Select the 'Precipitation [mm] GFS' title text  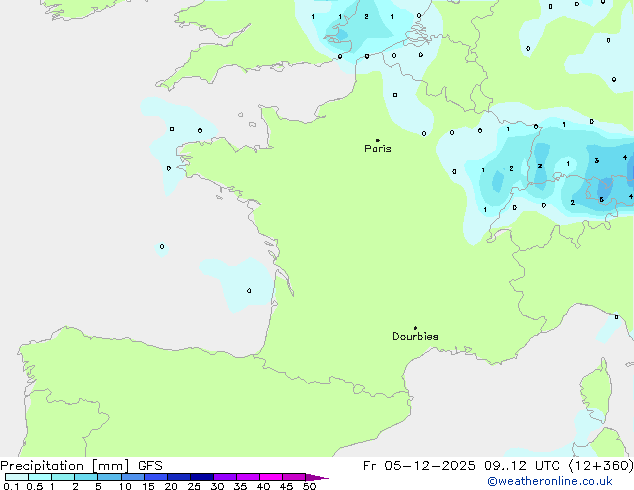point(81,466)
